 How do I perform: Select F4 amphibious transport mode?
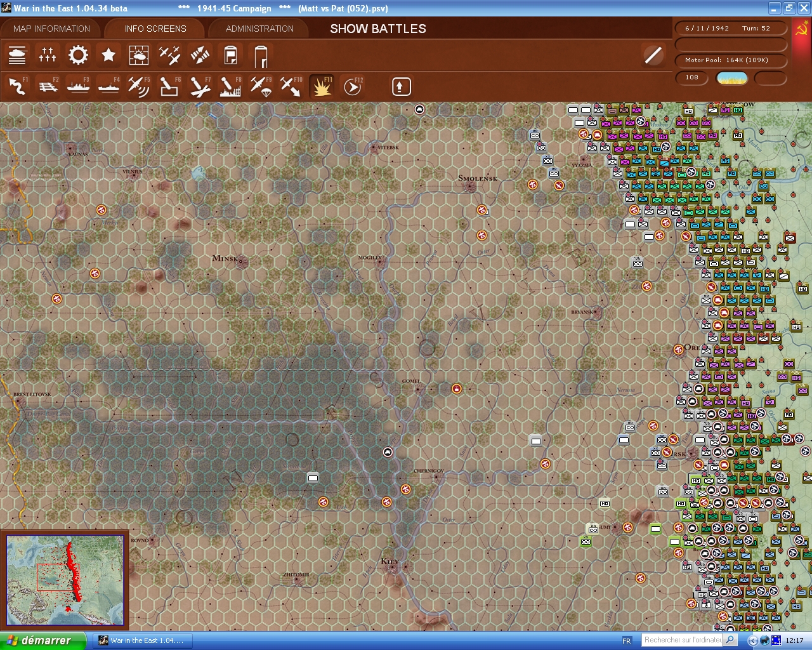[108, 86]
